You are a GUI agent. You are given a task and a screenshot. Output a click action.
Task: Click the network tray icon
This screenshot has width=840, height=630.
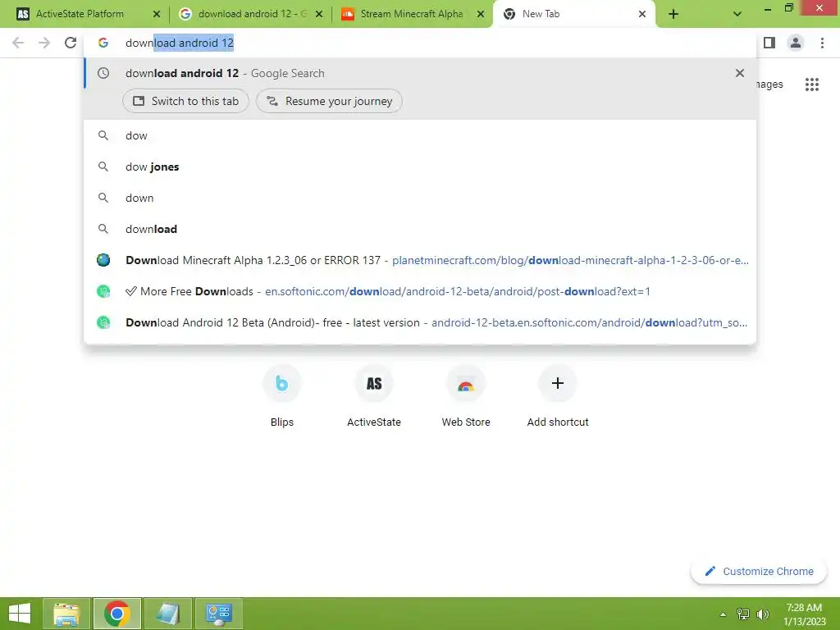[743, 614]
